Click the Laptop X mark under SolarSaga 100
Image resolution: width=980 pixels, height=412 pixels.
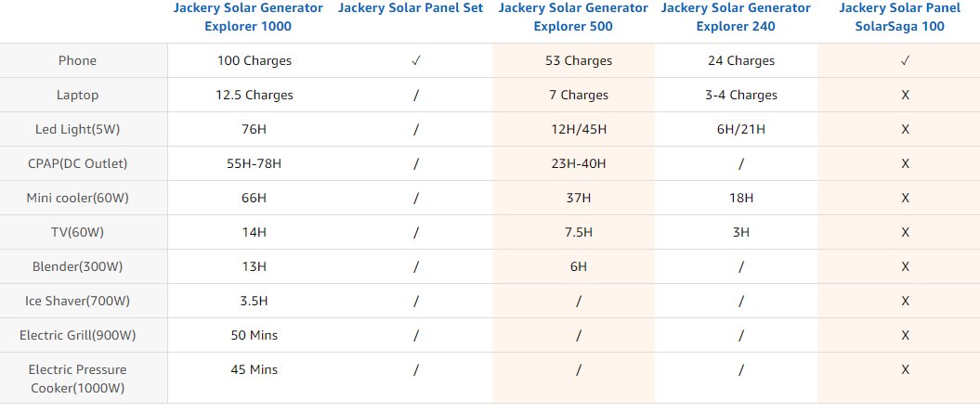[x=905, y=95]
